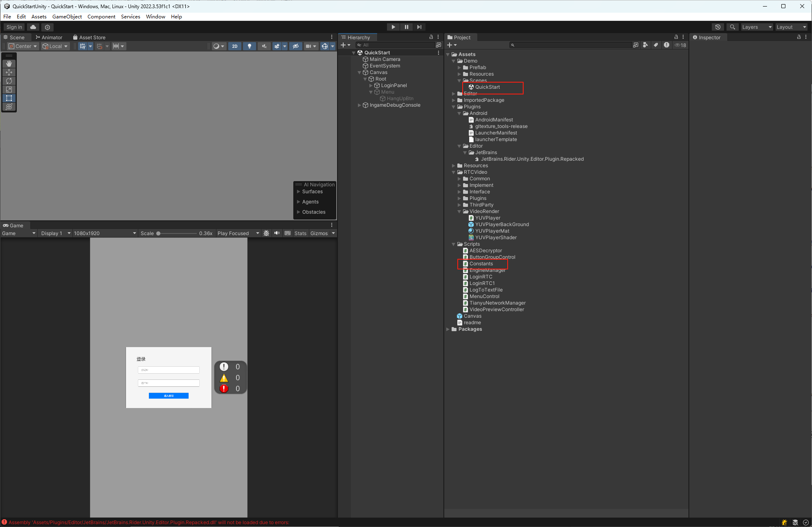Toggle Mute Audio in Game view
Viewport: 812px width, 527px height.
[277, 233]
